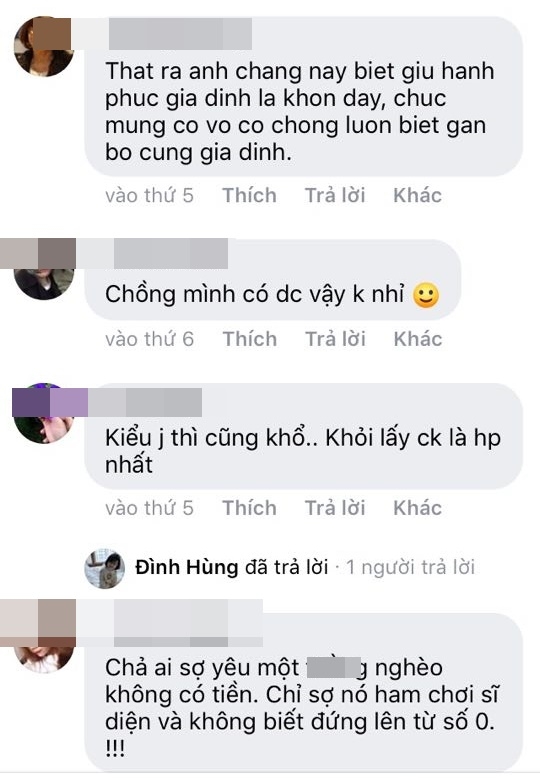
Task: Click "vào thứ 5" under first comment
Action: pyautogui.click(x=149, y=195)
